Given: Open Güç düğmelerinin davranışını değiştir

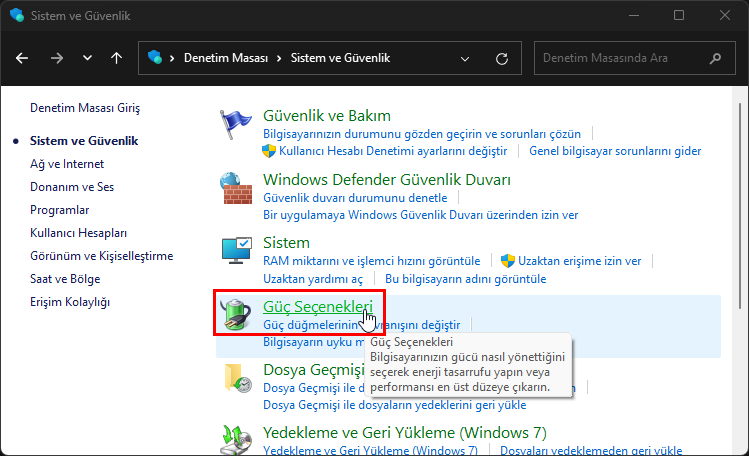Looking at the screenshot, I should [x=362, y=325].
